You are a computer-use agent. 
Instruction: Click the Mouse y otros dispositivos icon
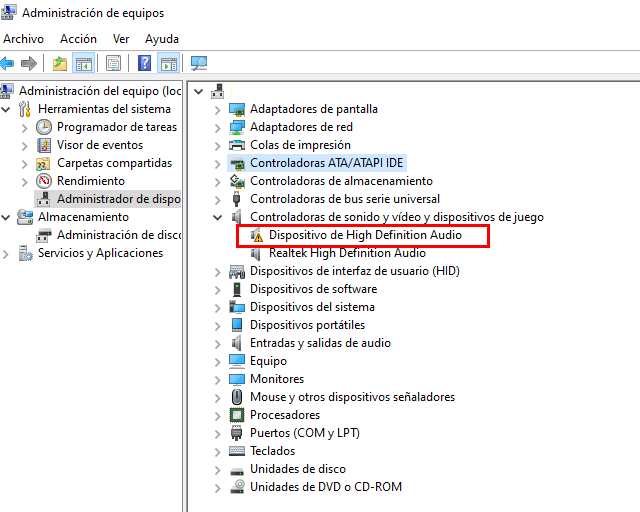[237, 397]
